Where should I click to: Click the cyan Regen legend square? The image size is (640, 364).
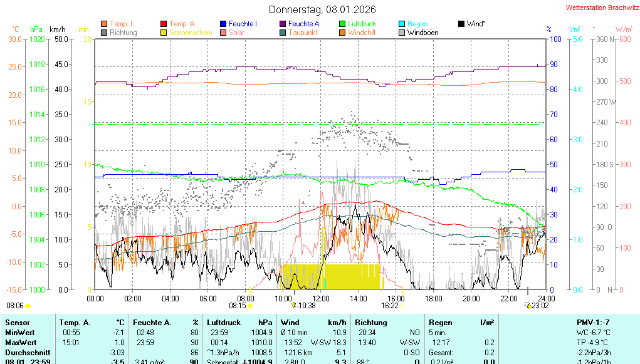tap(402, 24)
